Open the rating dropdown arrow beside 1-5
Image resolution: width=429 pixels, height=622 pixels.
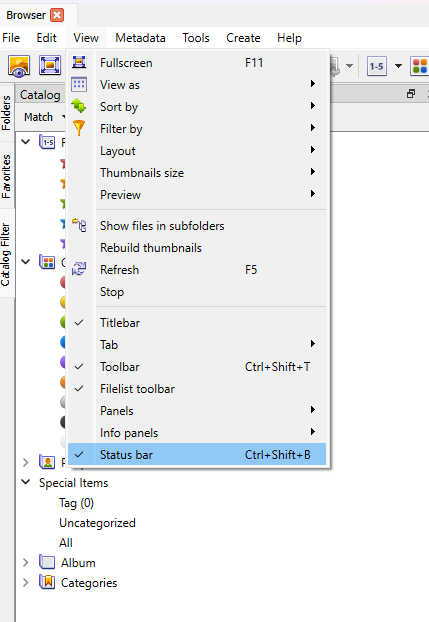tap(398, 66)
